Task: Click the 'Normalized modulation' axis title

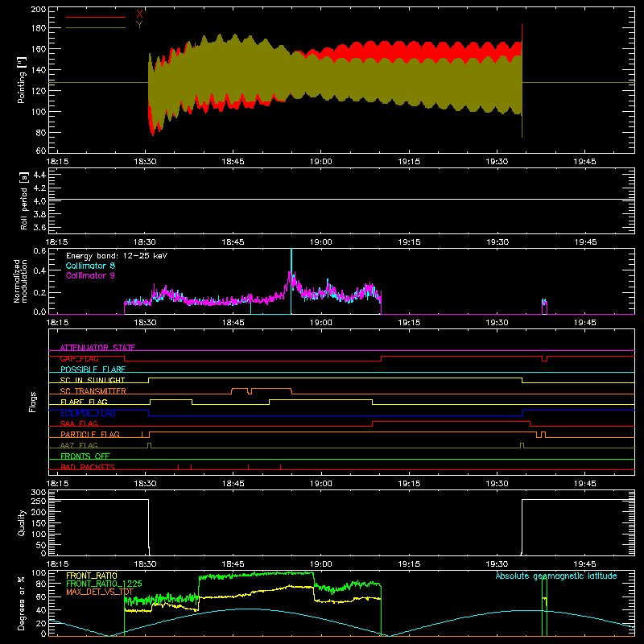Action: click(x=20, y=281)
